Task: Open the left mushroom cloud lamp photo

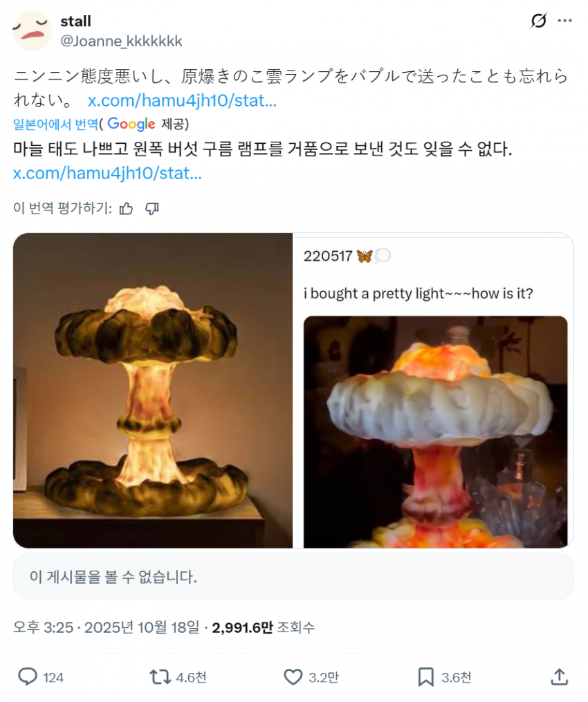Action: [153, 390]
